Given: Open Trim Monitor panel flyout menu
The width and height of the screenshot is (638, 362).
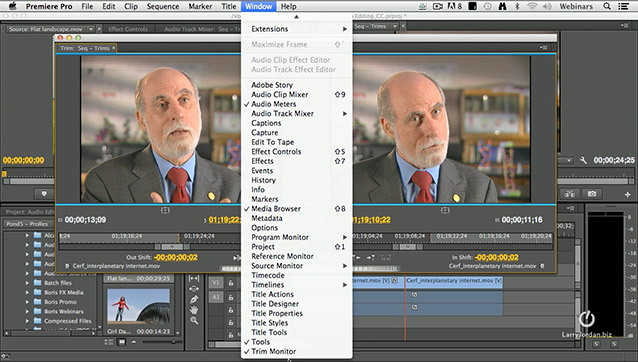Looking at the screenshot, I should click(x=544, y=48).
